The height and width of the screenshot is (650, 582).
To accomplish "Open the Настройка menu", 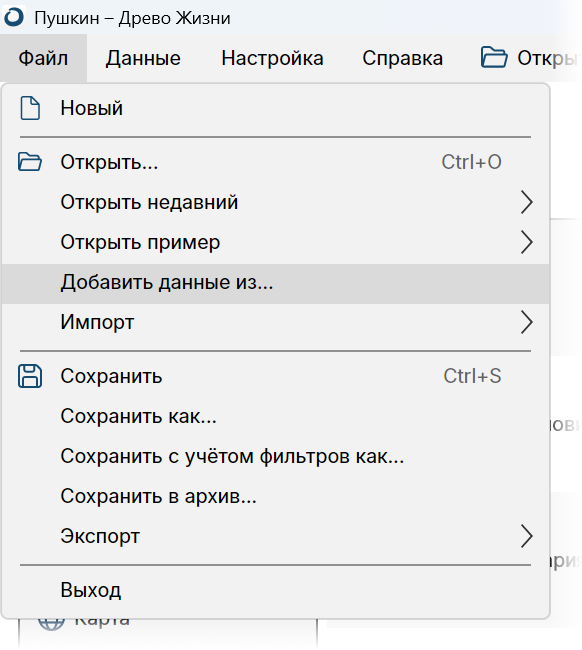I will click(x=272, y=58).
